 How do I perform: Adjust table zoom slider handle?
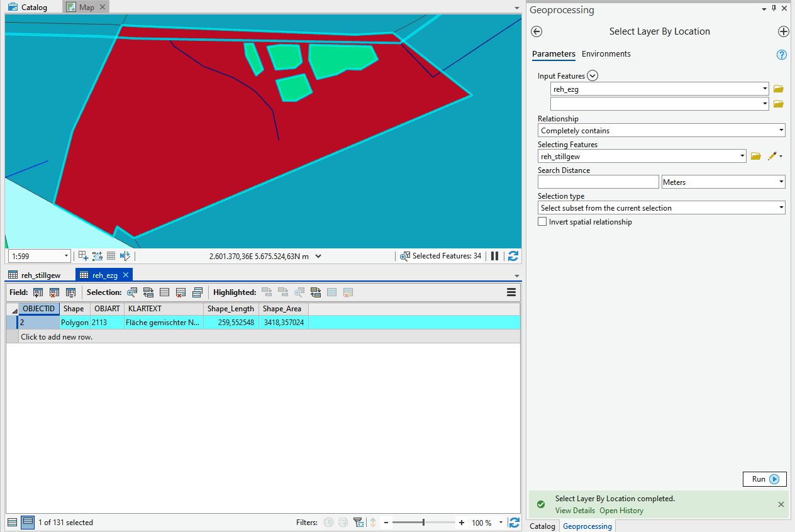(423, 523)
